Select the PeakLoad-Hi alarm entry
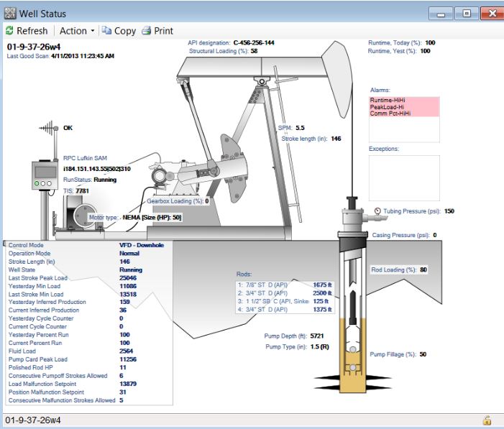This screenshot has width=504, height=429. point(387,107)
